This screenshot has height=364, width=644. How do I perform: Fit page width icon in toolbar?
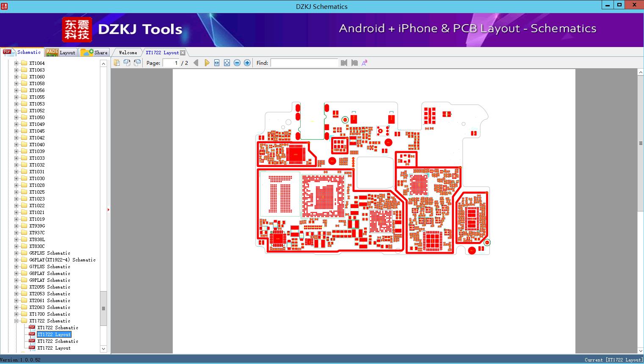[217, 63]
